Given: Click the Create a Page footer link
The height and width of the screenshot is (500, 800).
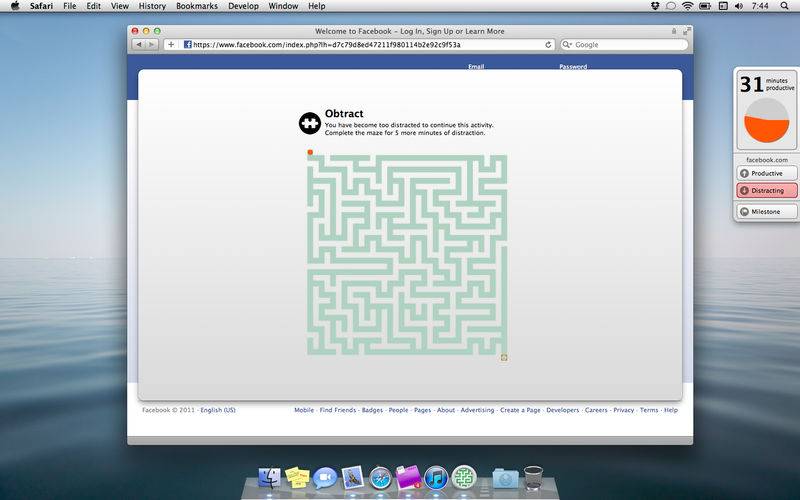Looking at the screenshot, I should click(x=520, y=410).
